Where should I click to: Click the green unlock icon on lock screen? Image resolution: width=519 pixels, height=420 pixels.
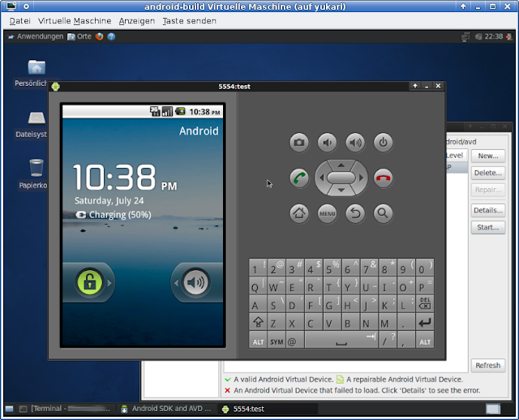coord(90,282)
